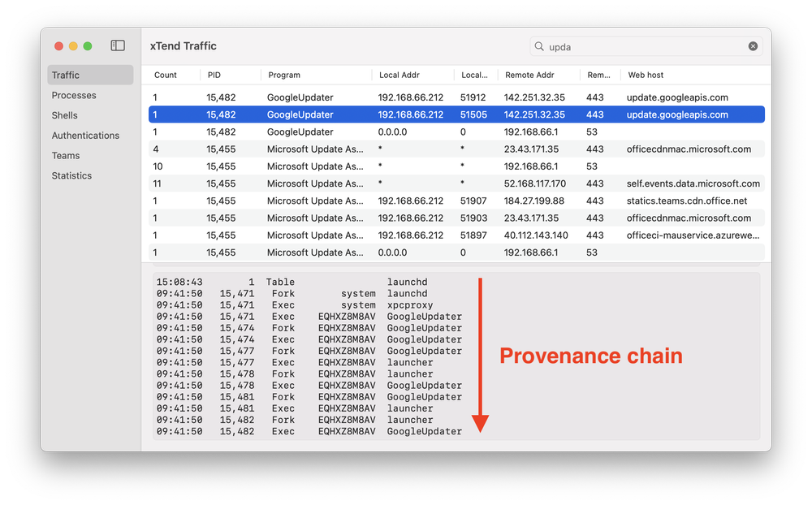Click the xTend Traffic window title
This screenshot has width=812, height=505.
pos(184,46)
